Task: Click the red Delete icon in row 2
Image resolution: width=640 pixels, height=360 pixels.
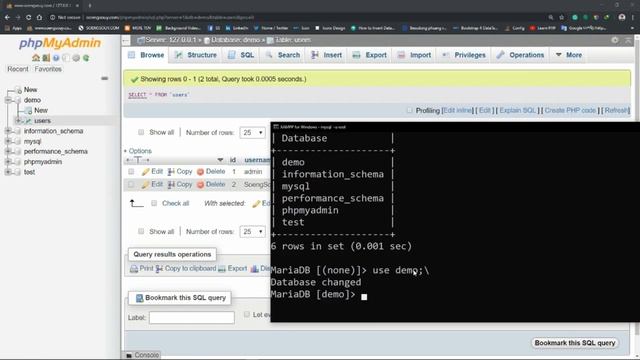Action: pos(200,184)
